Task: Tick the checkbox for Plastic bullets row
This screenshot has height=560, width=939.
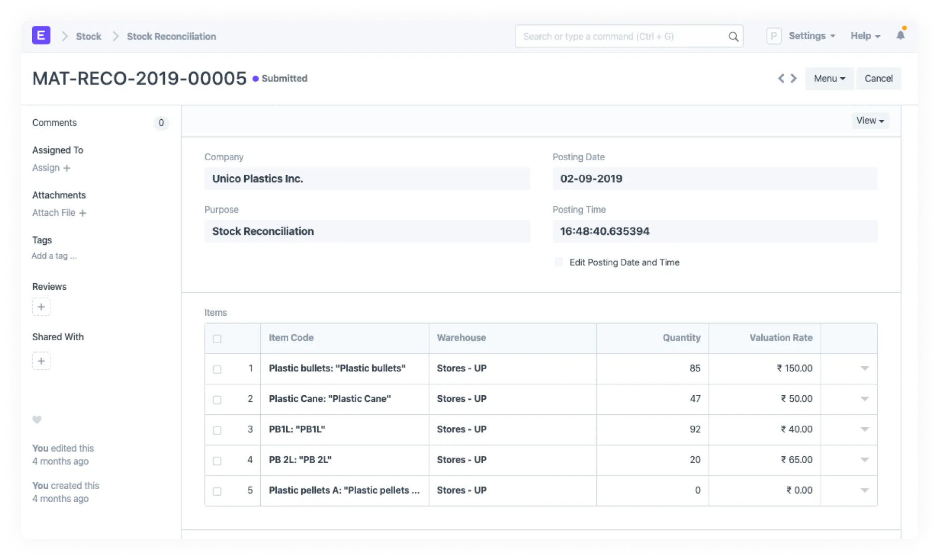Action: [x=217, y=369]
